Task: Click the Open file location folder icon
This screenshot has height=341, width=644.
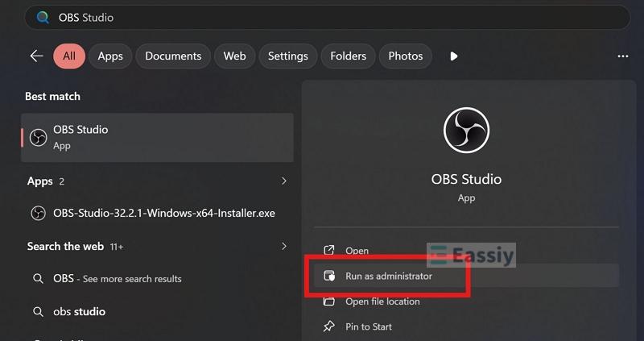Action: coord(329,301)
